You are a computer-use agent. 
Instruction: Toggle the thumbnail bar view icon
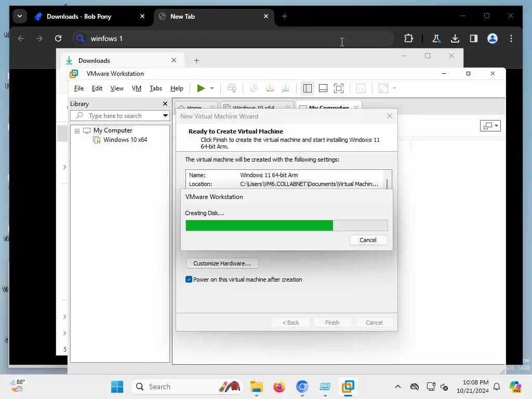[323, 88]
